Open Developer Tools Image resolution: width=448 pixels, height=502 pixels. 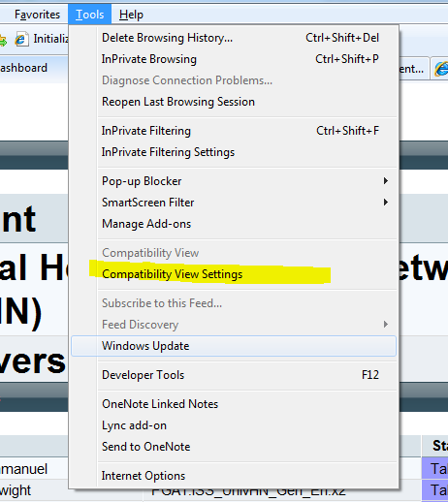234,375
